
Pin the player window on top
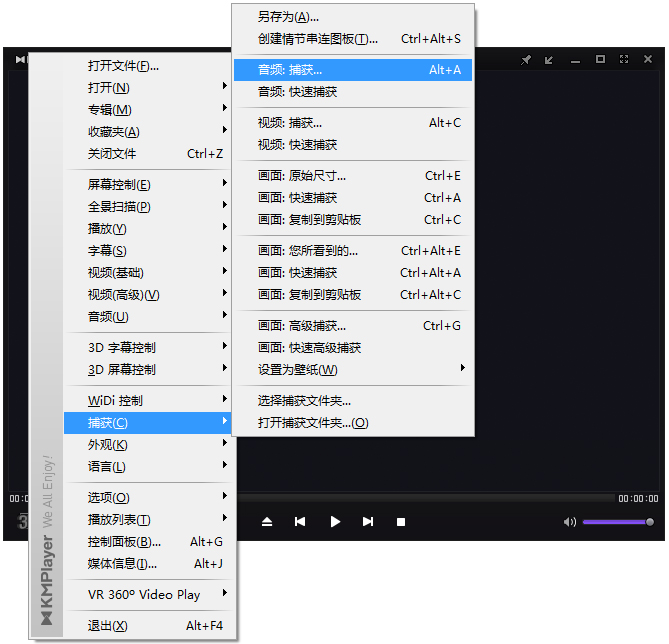pos(526,59)
